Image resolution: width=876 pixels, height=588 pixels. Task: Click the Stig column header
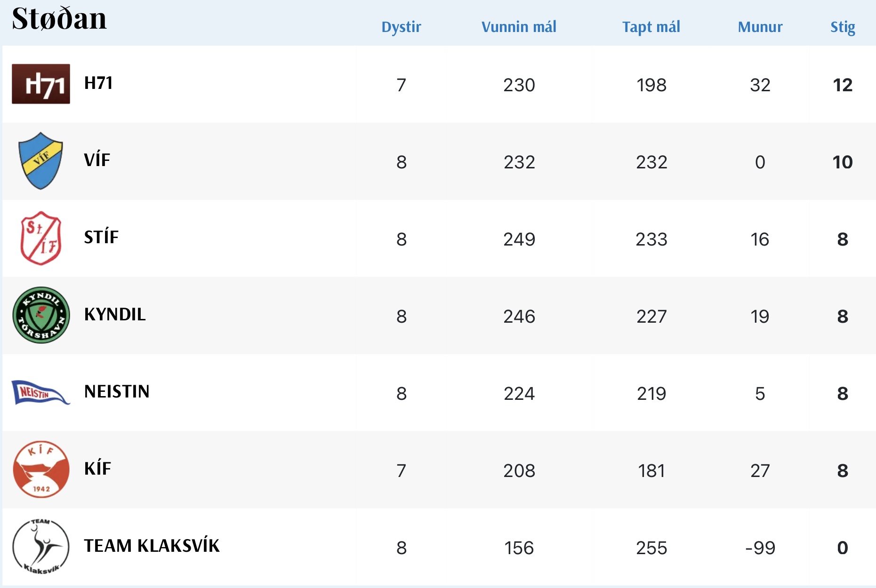click(x=843, y=27)
